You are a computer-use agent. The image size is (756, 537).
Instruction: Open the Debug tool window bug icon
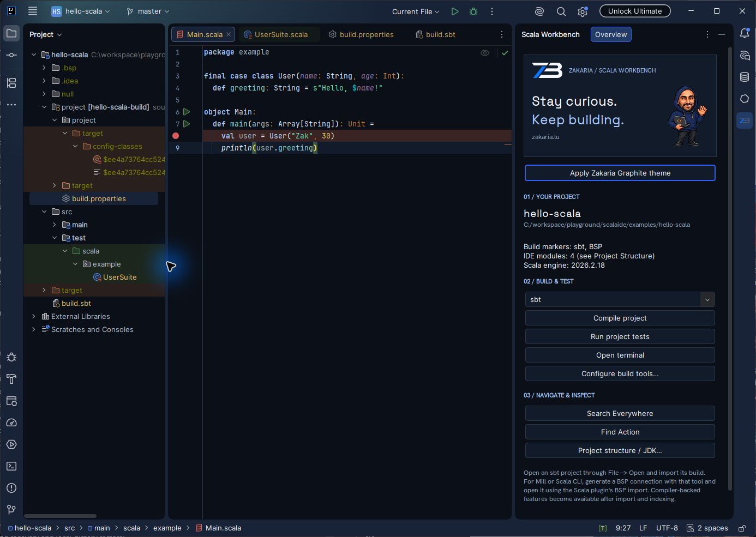coord(11,357)
